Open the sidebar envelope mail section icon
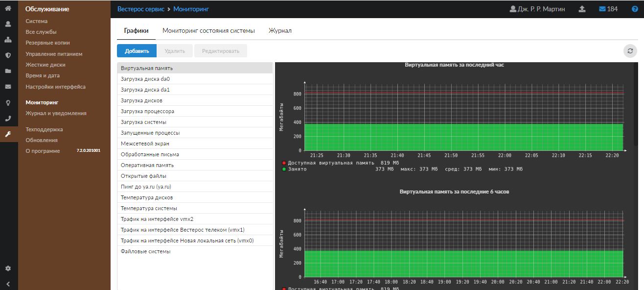The width and height of the screenshot is (644, 290). (x=8, y=87)
